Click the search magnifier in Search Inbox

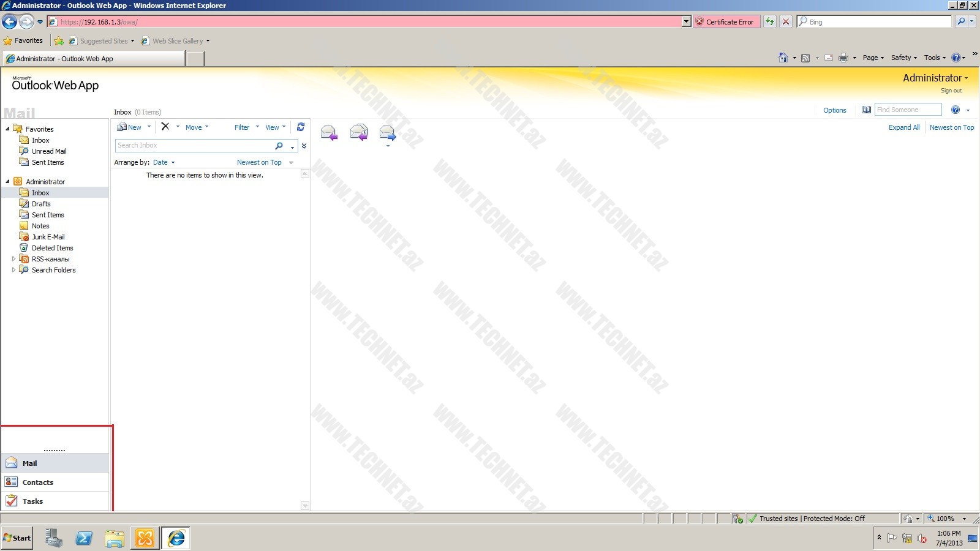279,146
